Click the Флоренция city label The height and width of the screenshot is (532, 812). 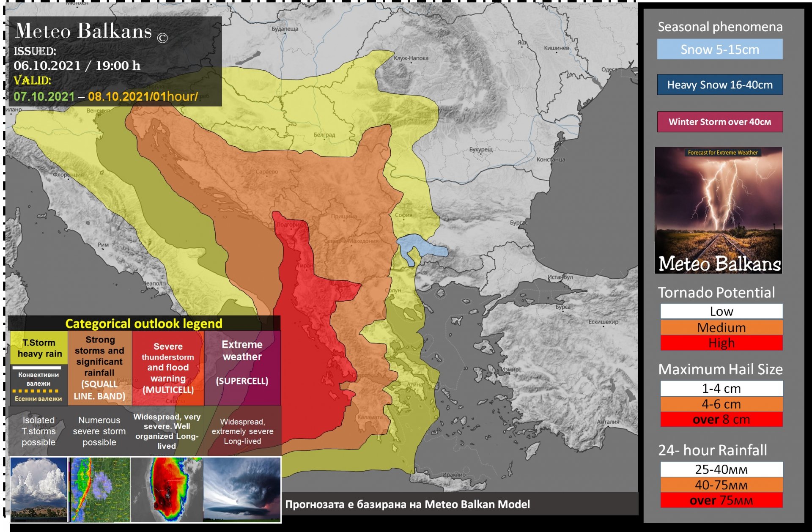[69, 175]
